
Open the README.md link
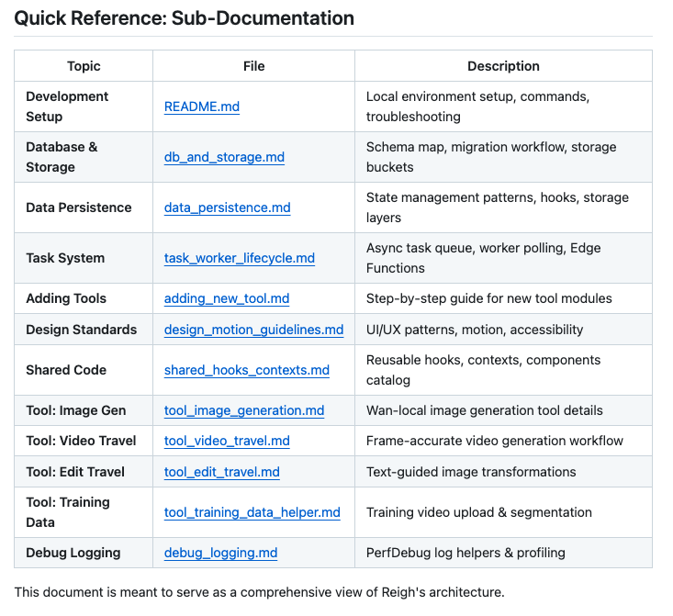[x=202, y=106]
